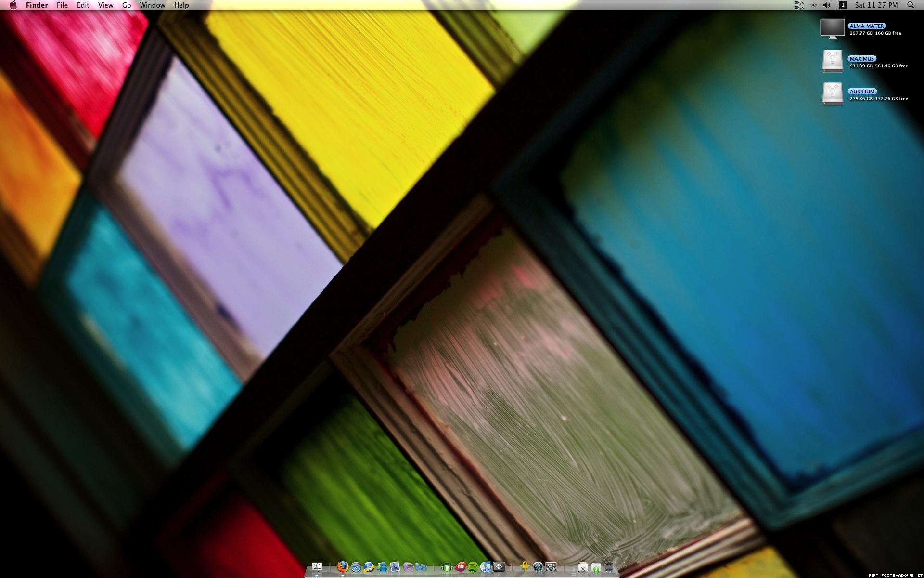Click the ALMA MATER drive label
Image resolution: width=924 pixels, height=578 pixels.
click(867, 26)
